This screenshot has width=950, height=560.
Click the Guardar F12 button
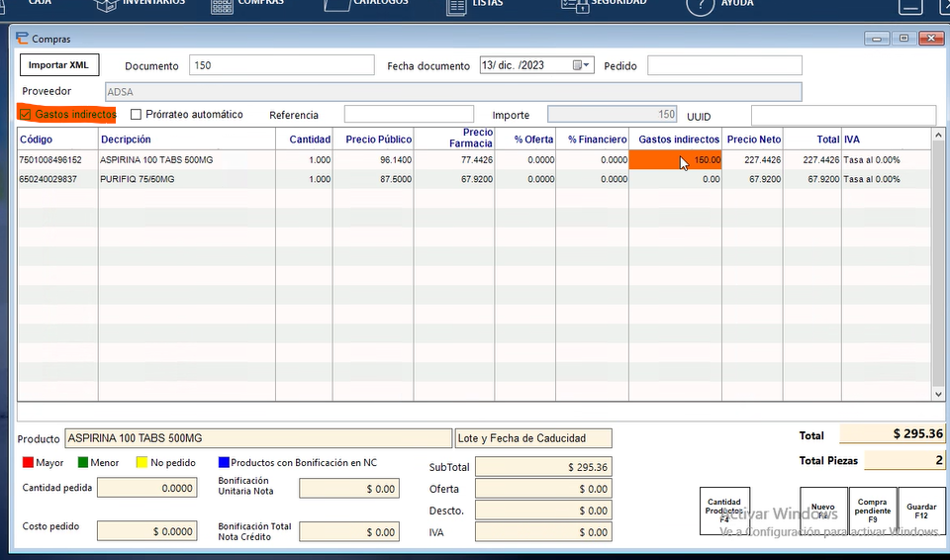921,511
